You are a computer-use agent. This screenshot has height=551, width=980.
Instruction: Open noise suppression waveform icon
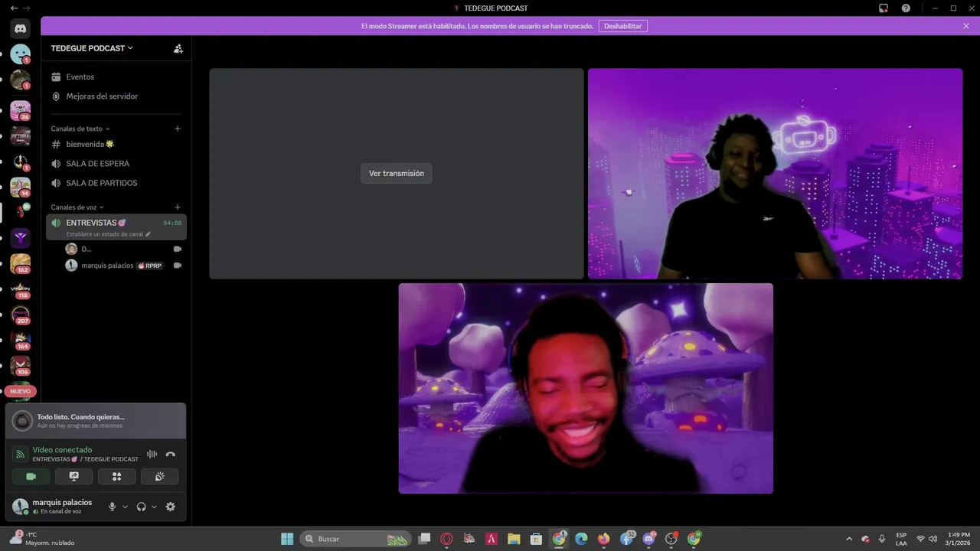152,454
